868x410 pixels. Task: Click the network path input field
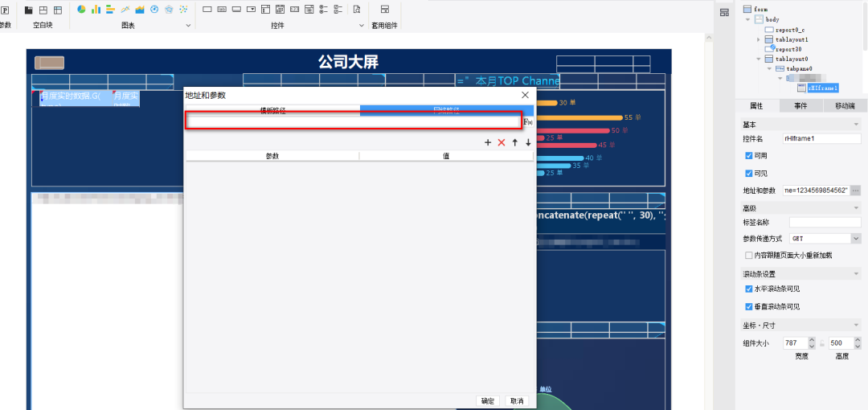click(353, 122)
